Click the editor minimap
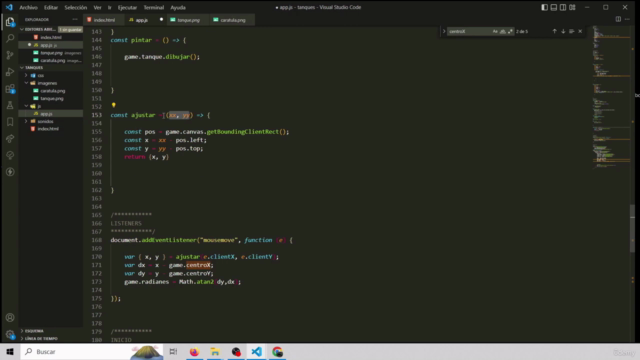The image size is (640, 360). [x=611, y=98]
